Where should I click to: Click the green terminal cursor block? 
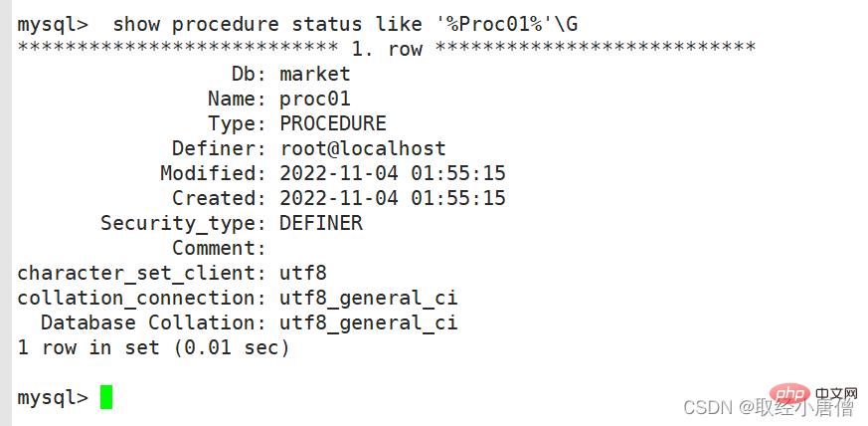[x=106, y=397]
